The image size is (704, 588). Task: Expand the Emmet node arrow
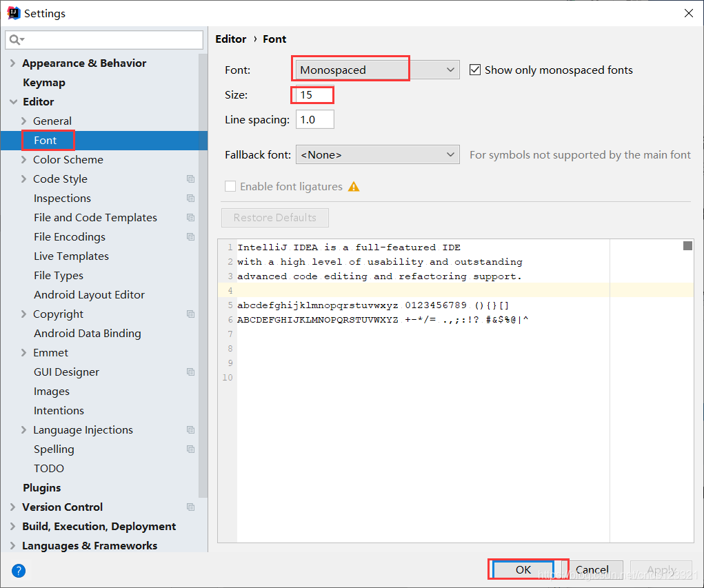click(x=24, y=352)
